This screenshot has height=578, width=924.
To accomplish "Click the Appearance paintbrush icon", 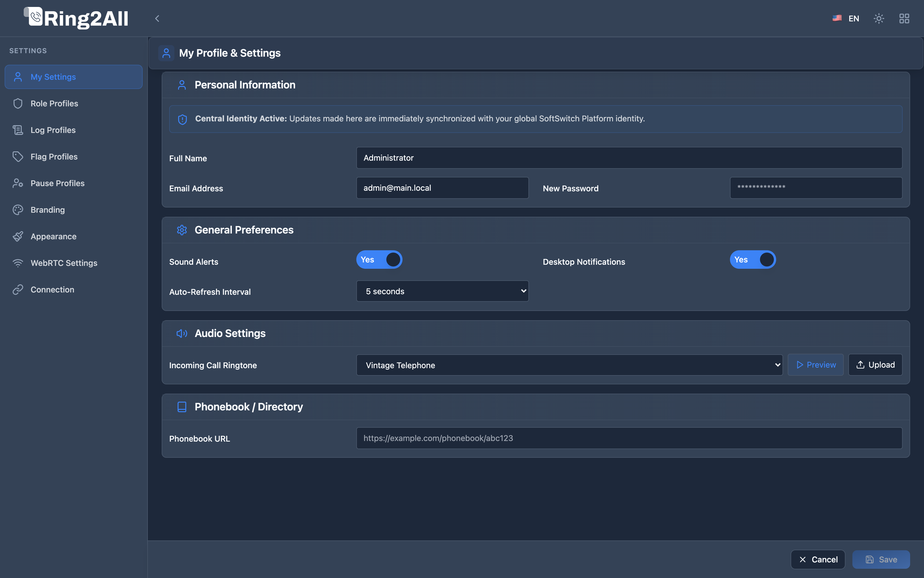I will [x=18, y=236].
